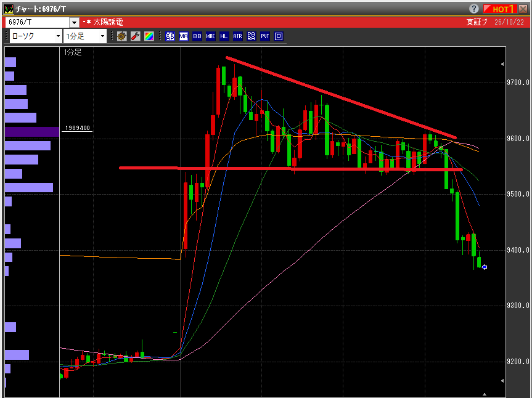Click the 9700.0 price axis label
532x398 pixels.
click(x=518, y=83)
